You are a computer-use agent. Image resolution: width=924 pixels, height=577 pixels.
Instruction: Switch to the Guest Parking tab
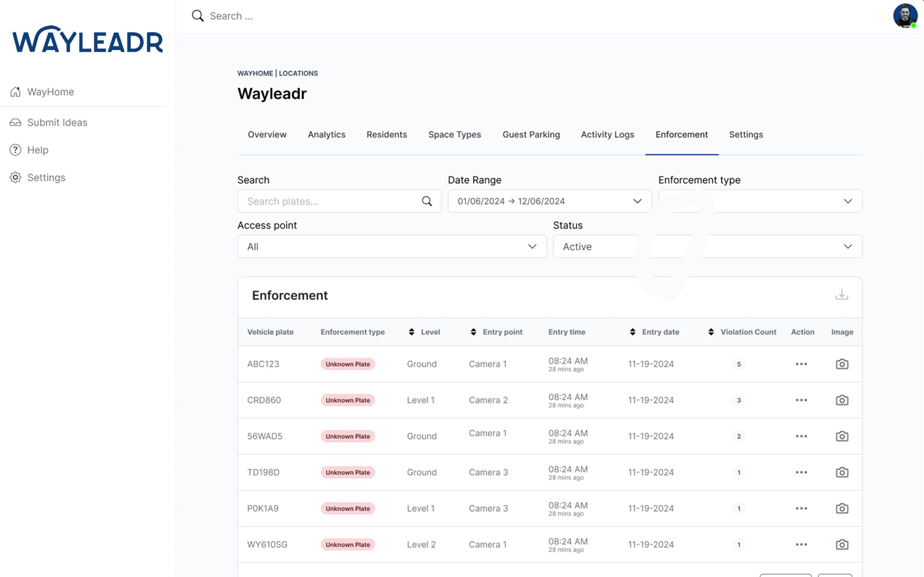[531, 134]
